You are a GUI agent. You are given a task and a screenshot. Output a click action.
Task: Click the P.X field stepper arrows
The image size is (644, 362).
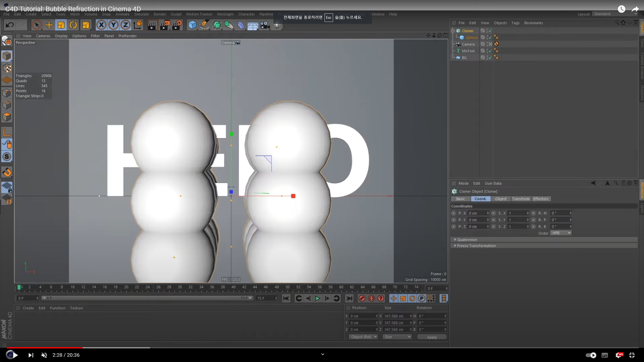pyautogui.click(x=488, y=213)
